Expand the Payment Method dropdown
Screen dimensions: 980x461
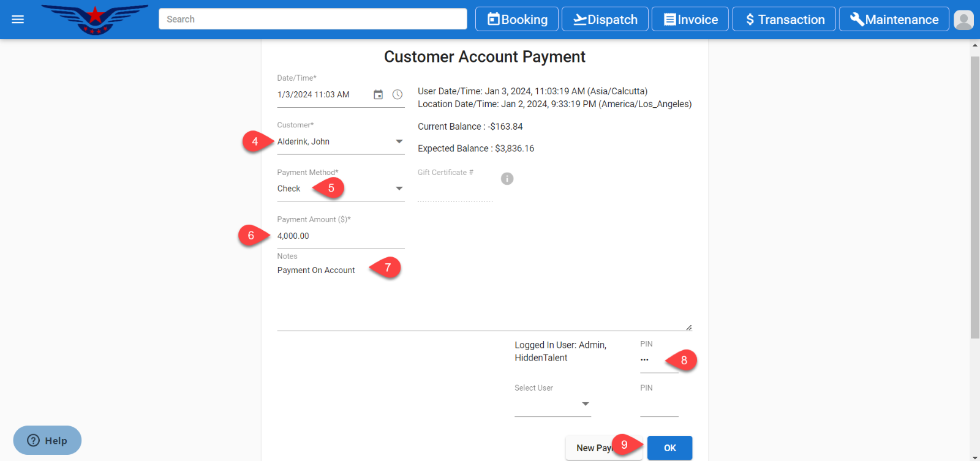(x=399, y=189)
